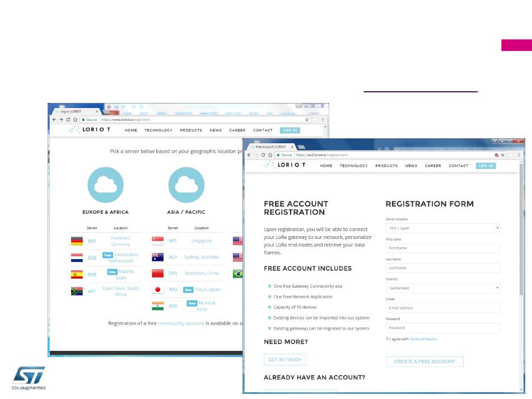Click the E-mail address input field
The height and width of the screenshot is (399, 532).
point(442,308)
